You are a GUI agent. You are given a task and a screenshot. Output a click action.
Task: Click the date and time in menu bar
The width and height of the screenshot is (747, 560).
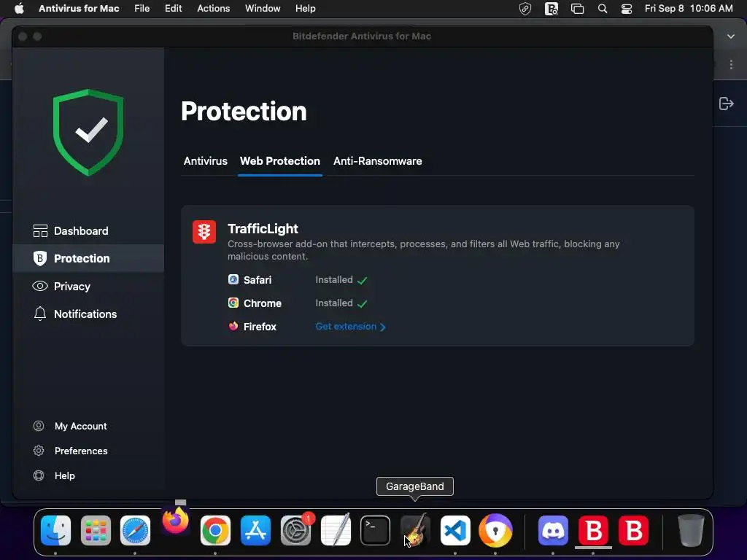coord(689,9)
